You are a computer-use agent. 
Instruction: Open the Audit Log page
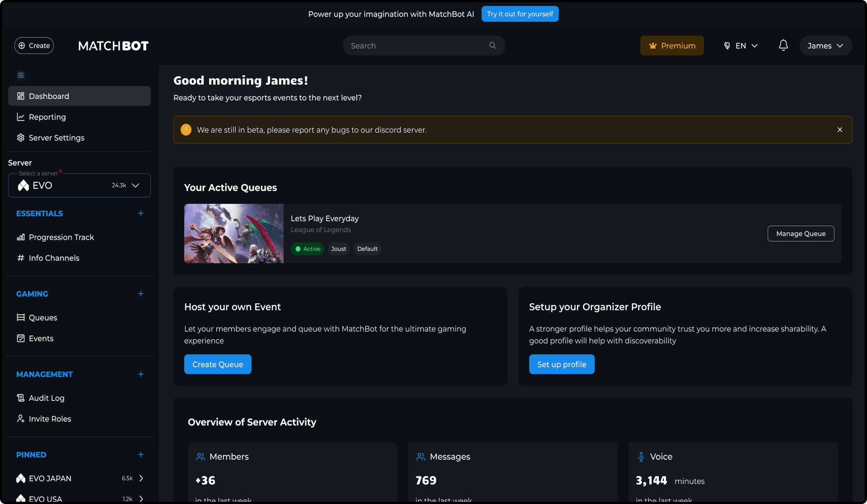pyautogui.click(x=47, y=398)
